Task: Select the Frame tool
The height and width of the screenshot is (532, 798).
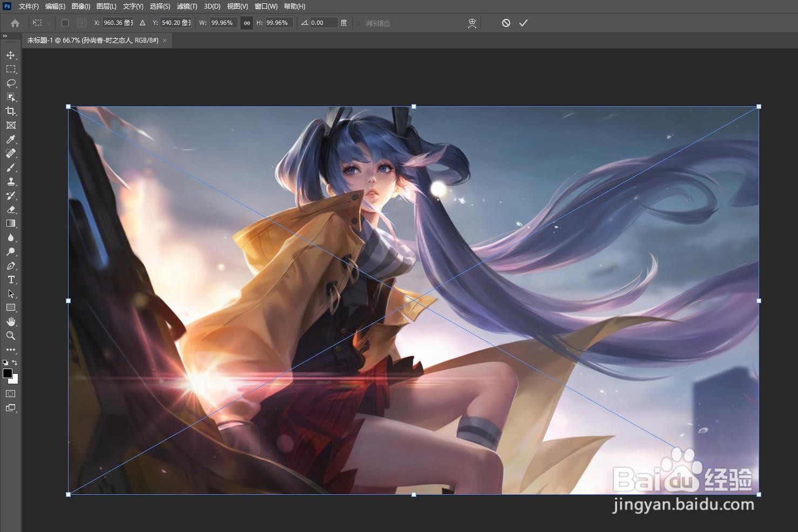Action: pyautogui.click(x=11, y=125)
